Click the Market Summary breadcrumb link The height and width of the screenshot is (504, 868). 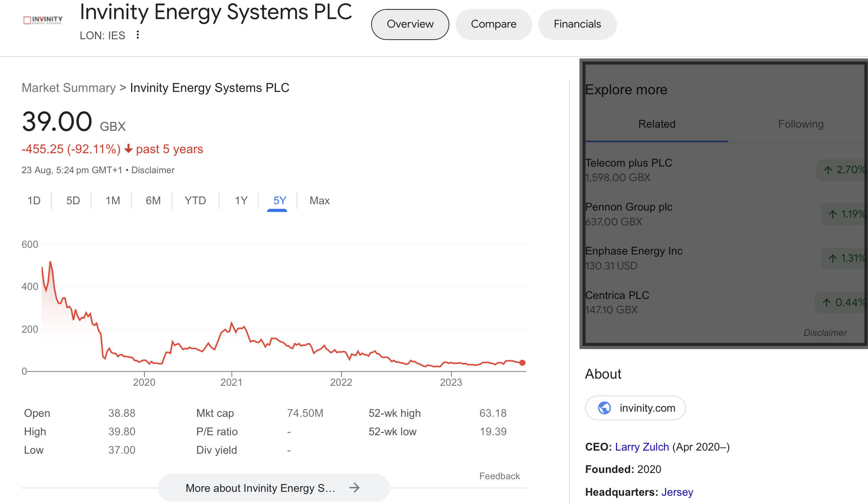coord(69,88)
